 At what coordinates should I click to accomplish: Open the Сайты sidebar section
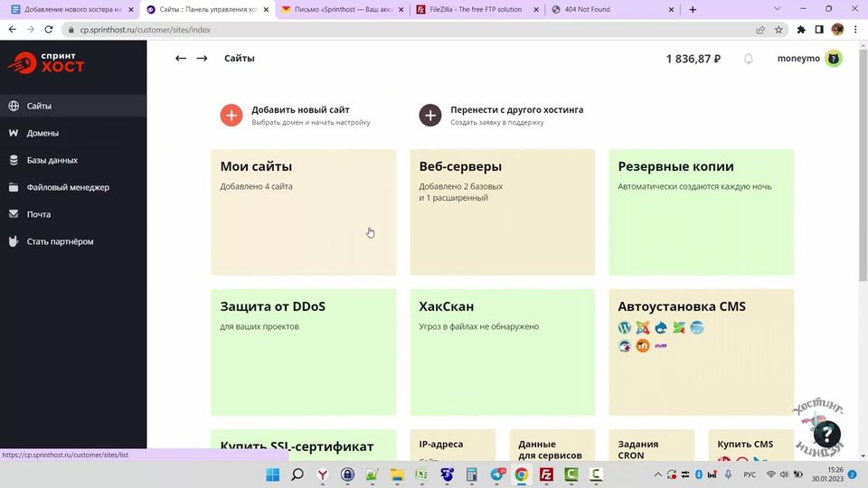tap(73, 106)
